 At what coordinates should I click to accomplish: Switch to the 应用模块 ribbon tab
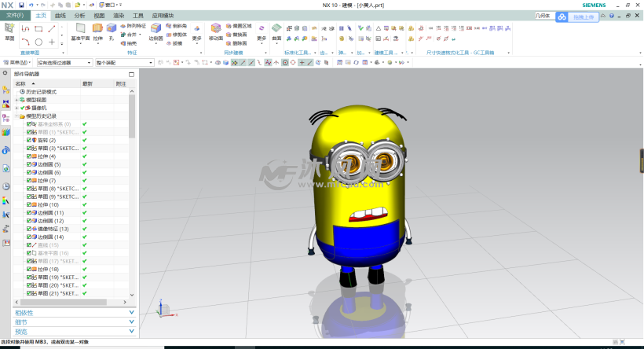click(x=163, y=16)
